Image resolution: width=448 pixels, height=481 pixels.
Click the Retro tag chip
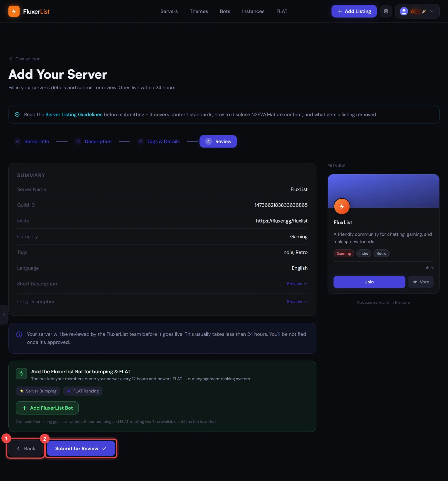click(x=381, y=253)
